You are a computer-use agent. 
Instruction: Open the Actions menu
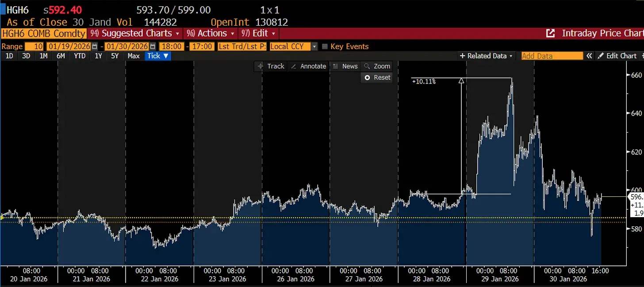[210, 33]
